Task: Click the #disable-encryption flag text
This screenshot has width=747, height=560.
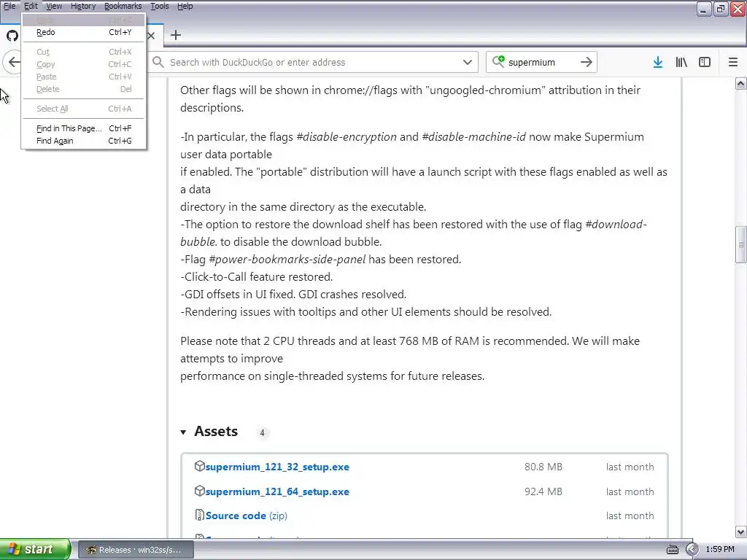Action: [347, 137]
